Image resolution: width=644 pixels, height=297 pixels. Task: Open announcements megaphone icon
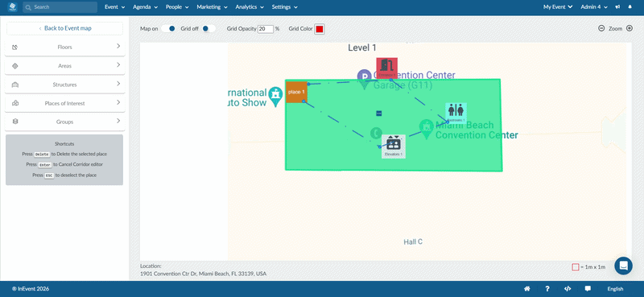(x=617, y=7)
